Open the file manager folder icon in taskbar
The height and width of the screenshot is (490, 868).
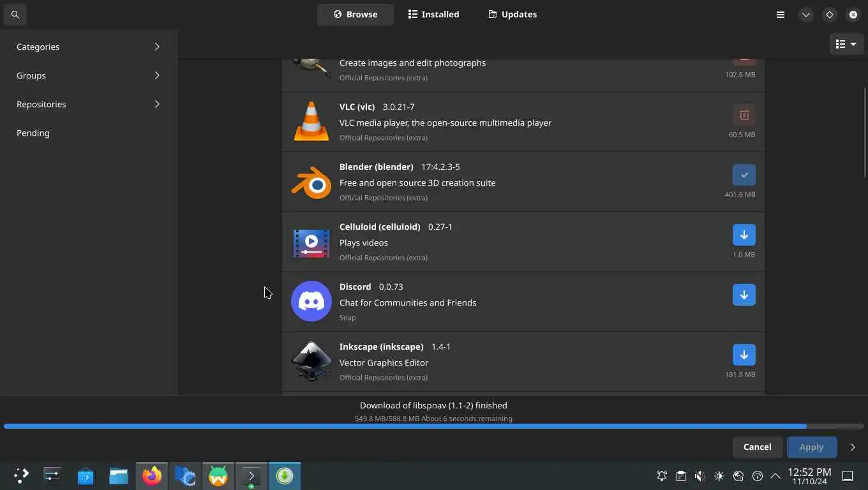coord(119,475)
